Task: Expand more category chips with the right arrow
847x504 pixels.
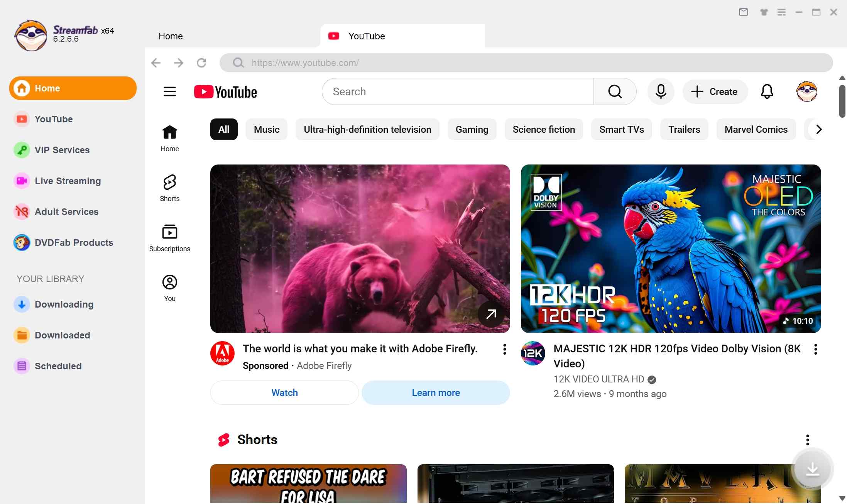Action: [x=818, y=129]
